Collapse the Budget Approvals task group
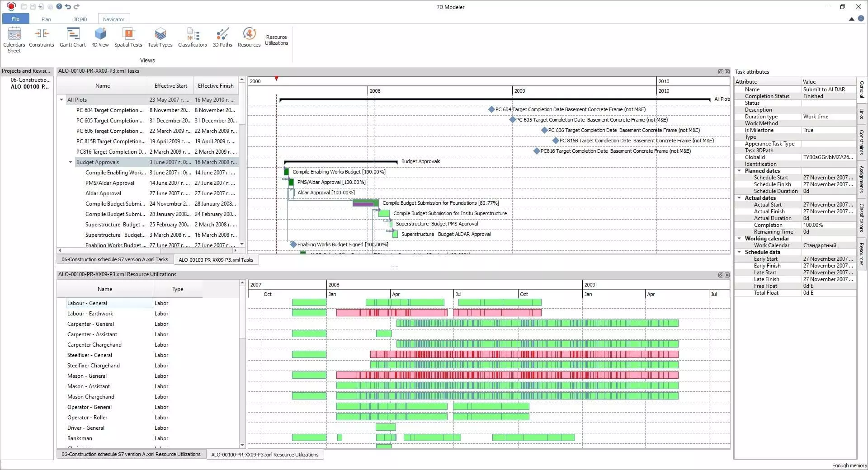Viewport: 868px width, 470px height. pyautogui.click(x=71, y=162)
